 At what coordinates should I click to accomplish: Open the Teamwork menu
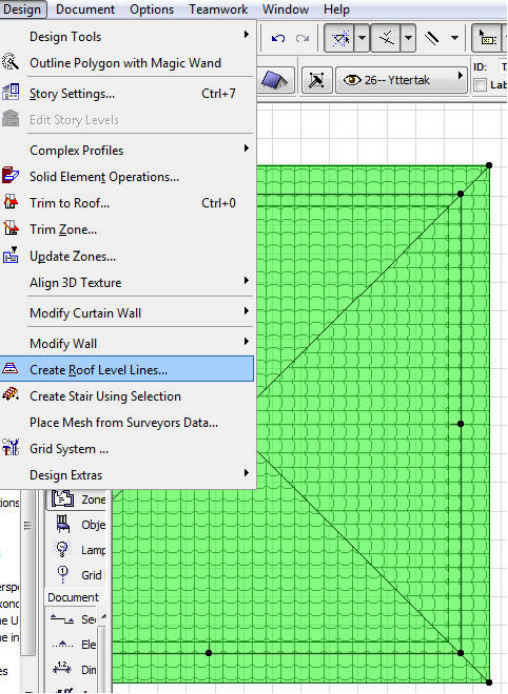pos(218,9)
